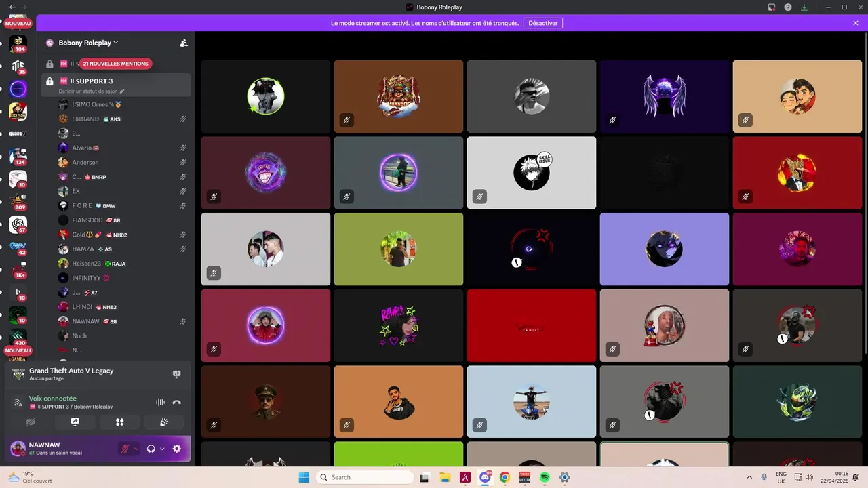Disconnect from voice with the hang-up icon
This screenshot has width=868, height=488.
(x=177, y=402)
